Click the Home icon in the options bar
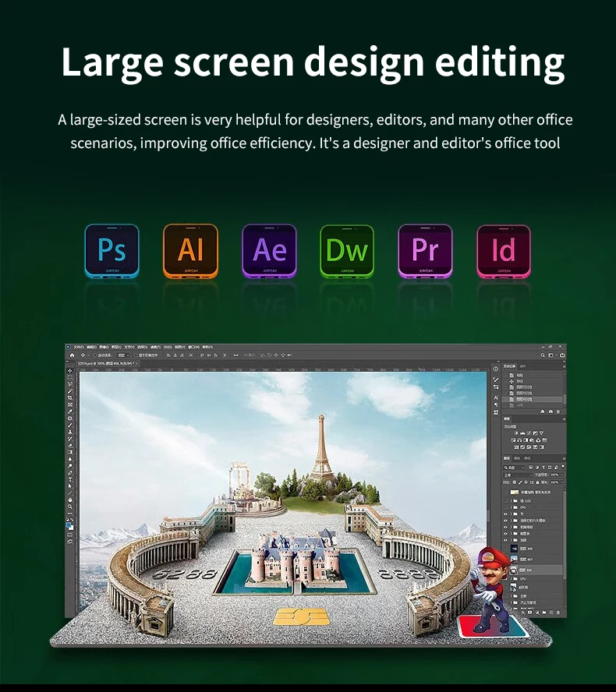This screenshot has height=692, width=616. (72, 355)
